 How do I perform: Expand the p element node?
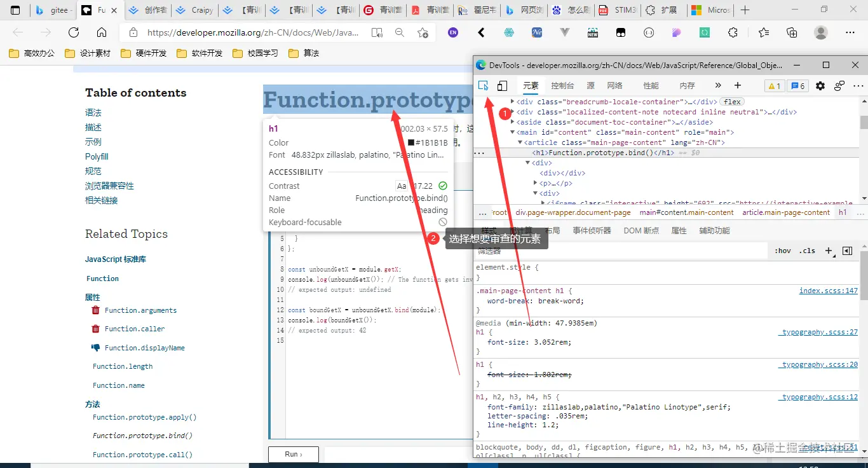[x=535, y=183]
